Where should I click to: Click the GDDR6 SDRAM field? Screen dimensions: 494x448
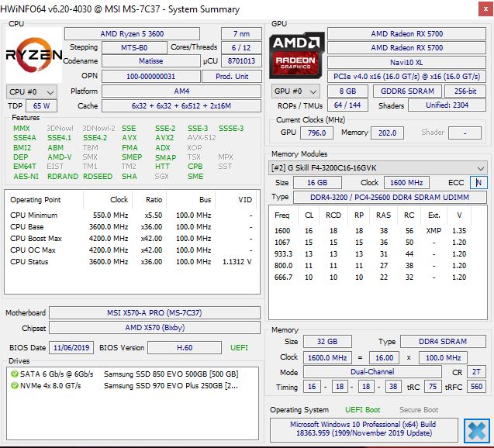click(x=407, y=91)
